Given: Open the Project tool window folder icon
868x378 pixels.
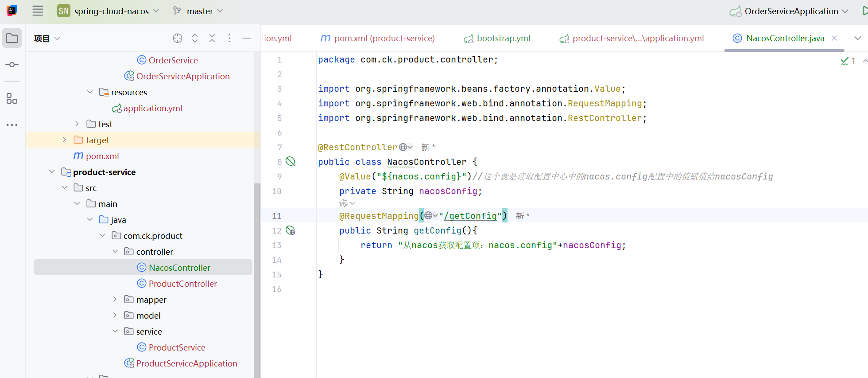Looking at the screenshot, I should [12, 38].
